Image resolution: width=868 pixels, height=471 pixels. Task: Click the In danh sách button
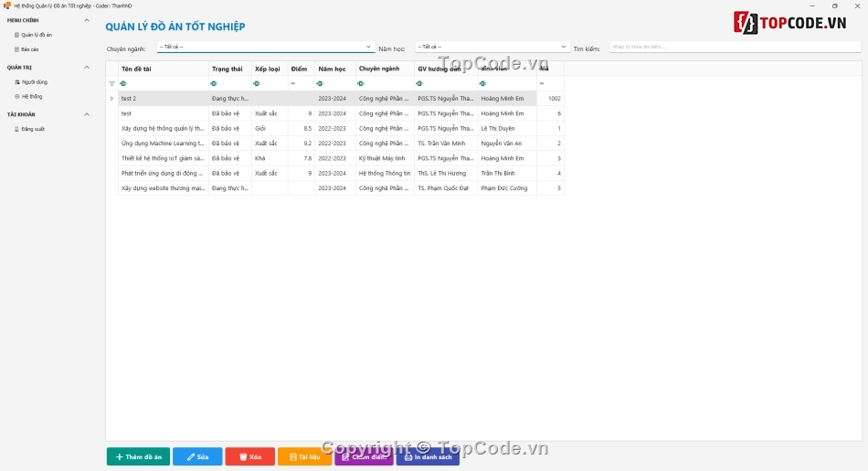coord(428,456)
